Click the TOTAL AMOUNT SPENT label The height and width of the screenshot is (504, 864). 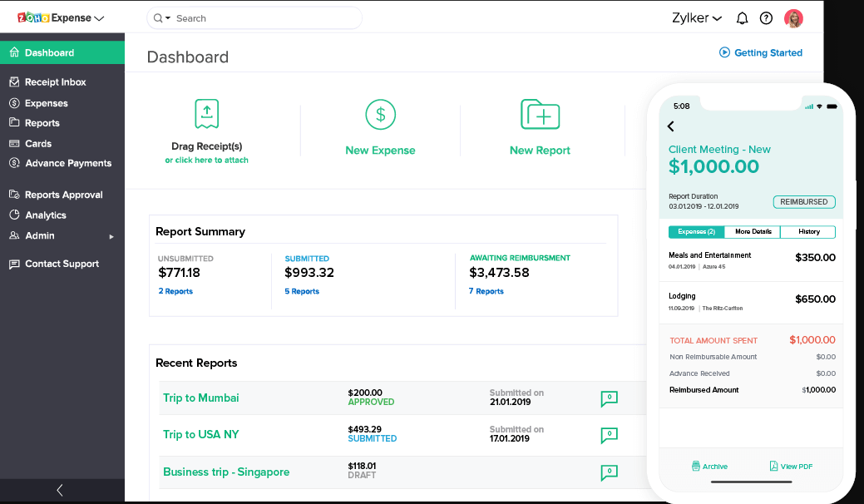tap(713, 340)
